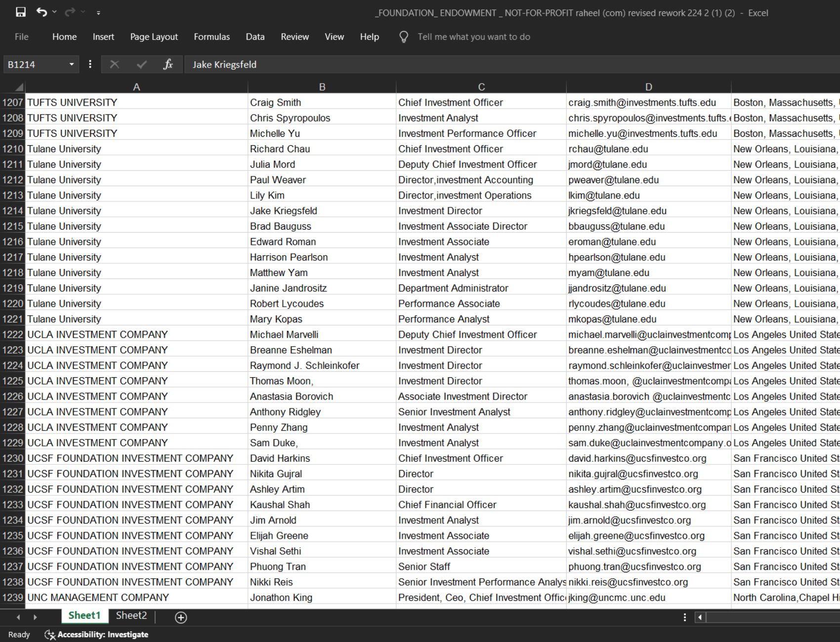
Task: Click the formula bar Cancel X icon
Action: (x=115, y=65)
